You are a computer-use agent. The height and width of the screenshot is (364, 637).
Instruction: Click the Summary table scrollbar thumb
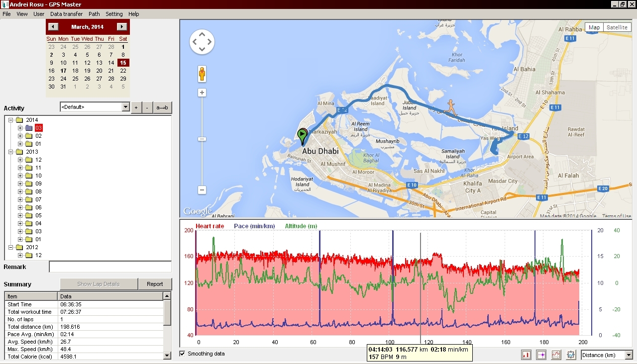pos(167,312)
